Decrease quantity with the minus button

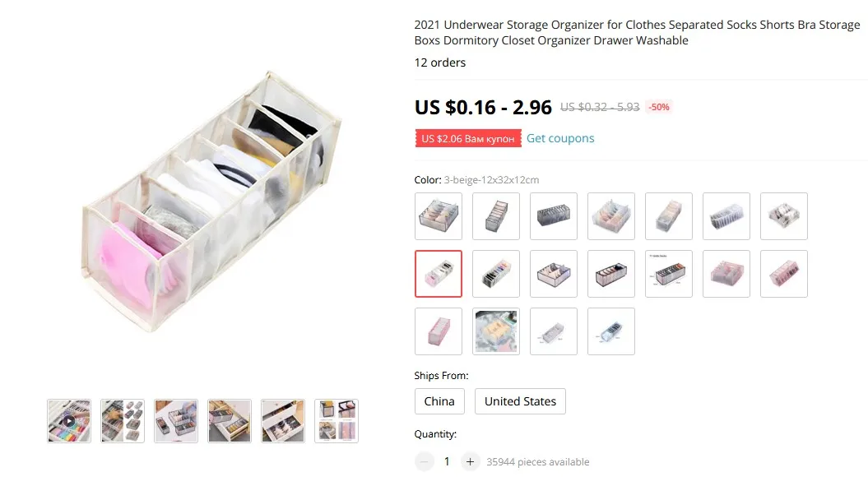click(424, 461)
